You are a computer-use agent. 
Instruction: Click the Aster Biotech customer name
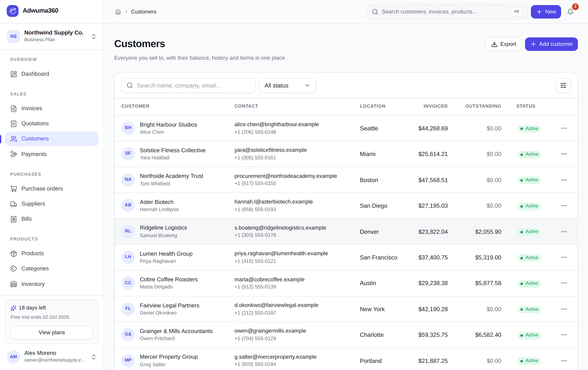point(156,202)
